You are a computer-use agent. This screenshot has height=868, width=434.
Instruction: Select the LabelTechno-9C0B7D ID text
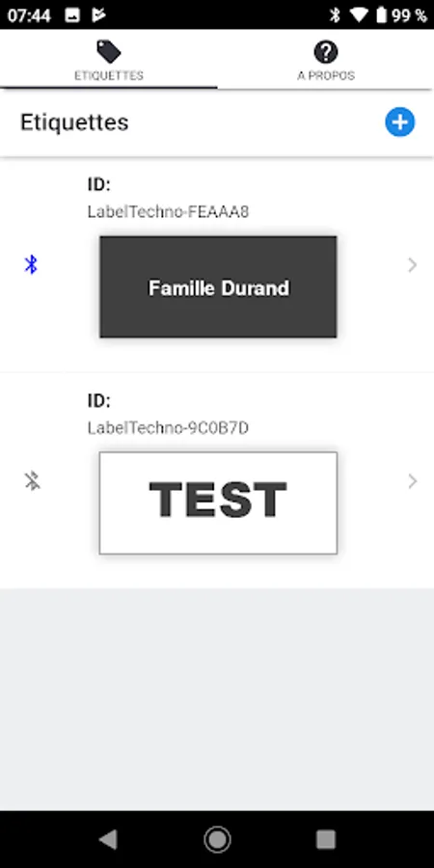pos(168,428)
